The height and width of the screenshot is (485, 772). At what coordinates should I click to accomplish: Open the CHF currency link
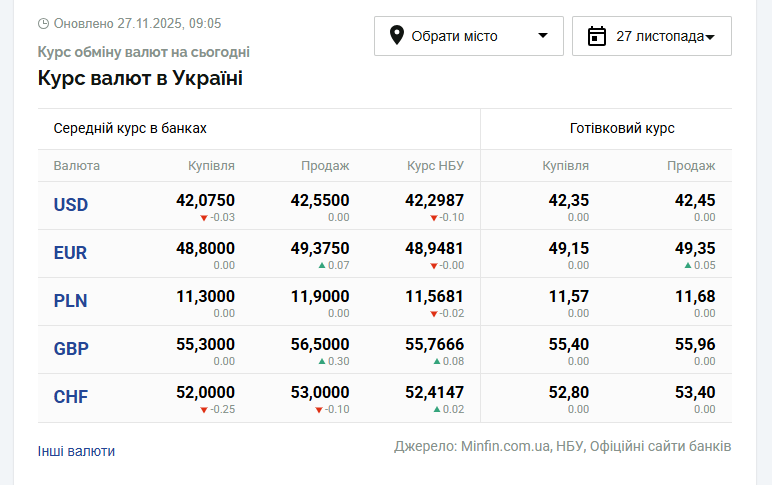click(71, 397)
